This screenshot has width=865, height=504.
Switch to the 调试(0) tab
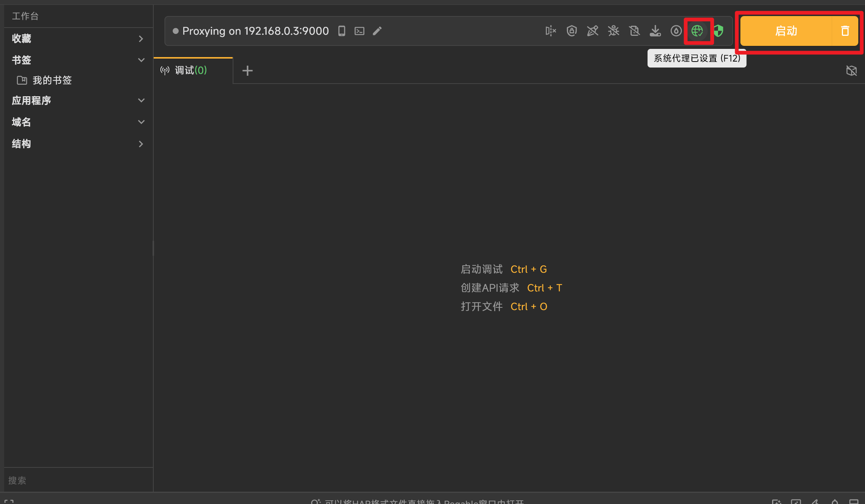pos(189,70)
